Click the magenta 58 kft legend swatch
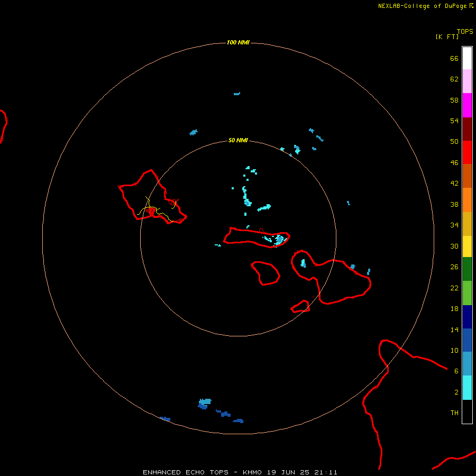 [x=467, y=105]
